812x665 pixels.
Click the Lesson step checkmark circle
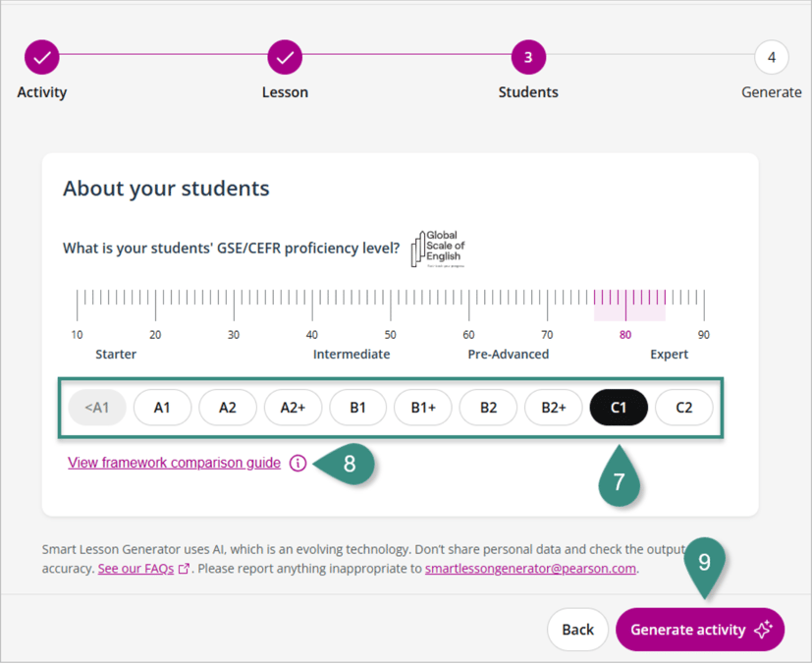coord(285,58)
